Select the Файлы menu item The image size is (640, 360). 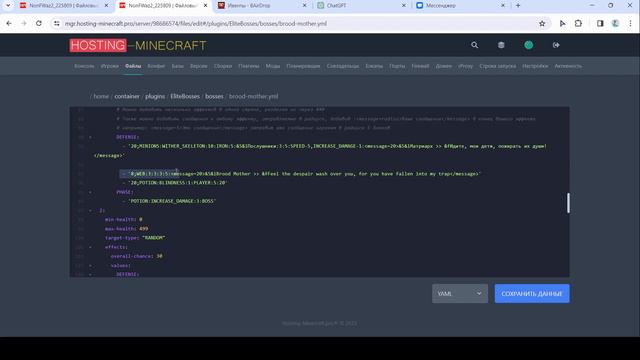(x=133, y=66)
